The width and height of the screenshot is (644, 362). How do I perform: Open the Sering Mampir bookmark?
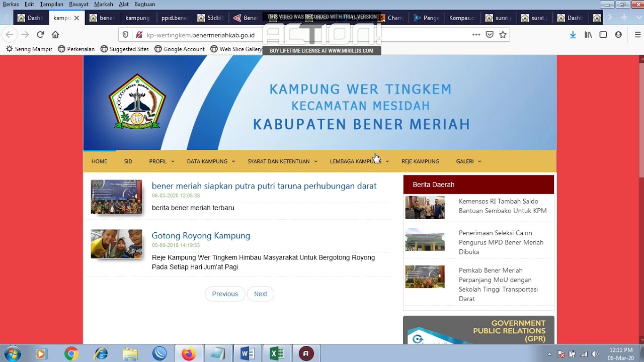pos(29,49)
